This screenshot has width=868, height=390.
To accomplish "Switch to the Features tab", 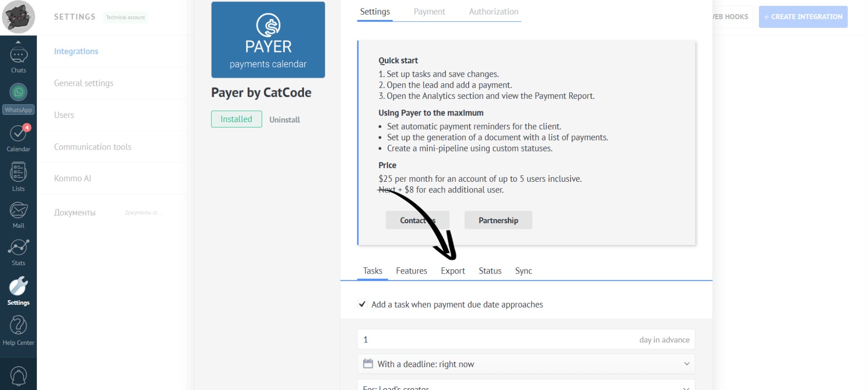I will click(411, 271).
